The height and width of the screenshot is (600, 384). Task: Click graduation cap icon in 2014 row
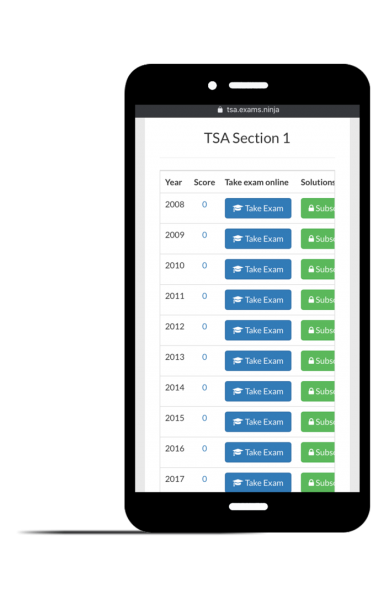(x=238, y=391)
